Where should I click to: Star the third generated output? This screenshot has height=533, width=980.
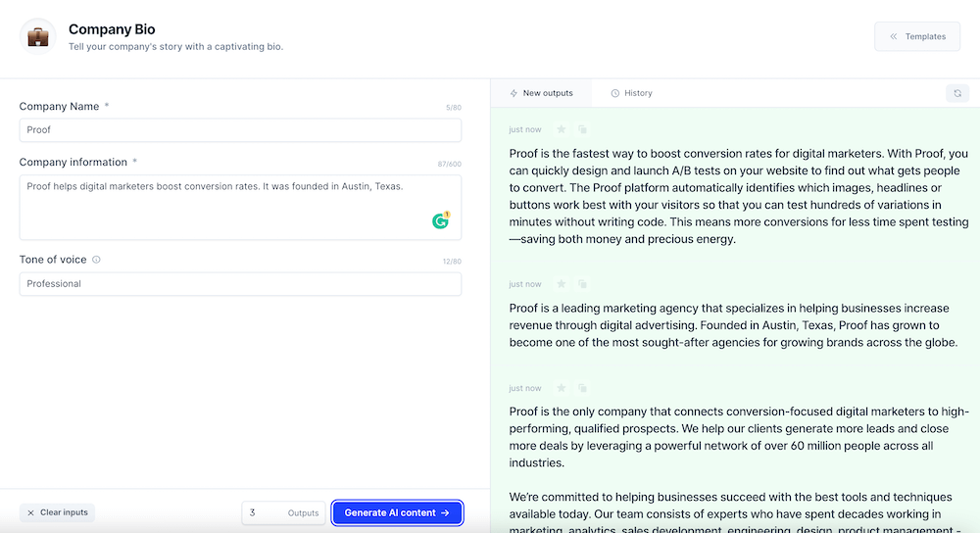(562, 388)
